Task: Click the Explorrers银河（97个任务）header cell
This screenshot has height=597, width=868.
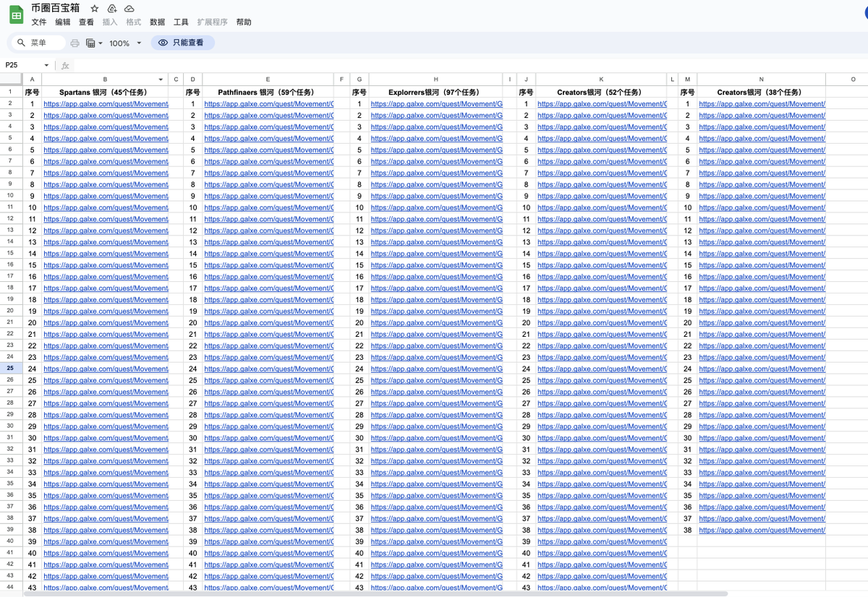Action: point(435,92)
